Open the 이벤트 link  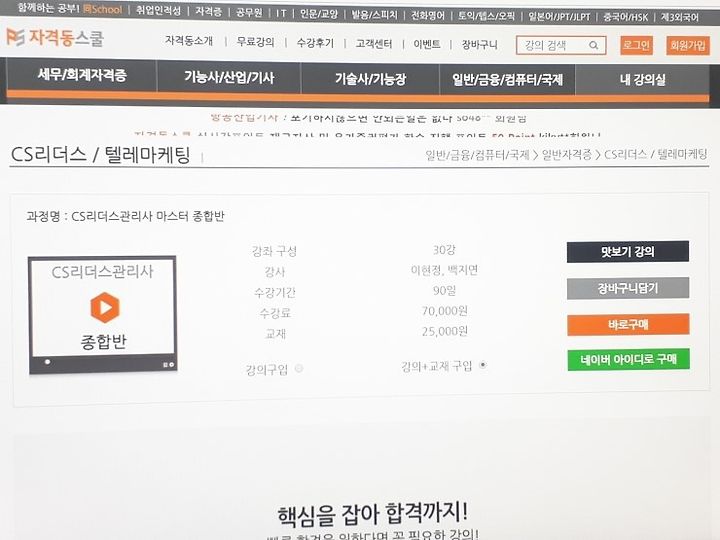(427, 44)
